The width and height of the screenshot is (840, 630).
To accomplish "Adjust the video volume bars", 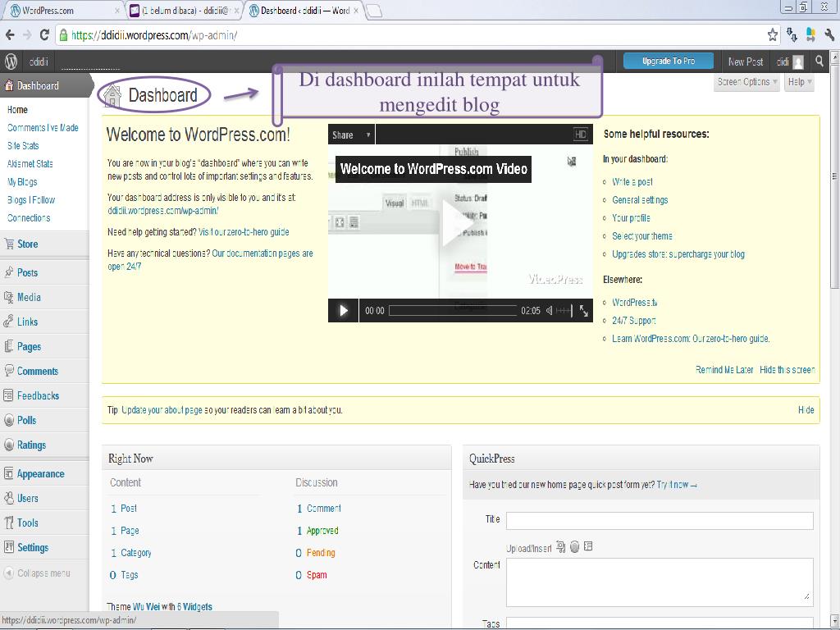I will click(564, 311).
